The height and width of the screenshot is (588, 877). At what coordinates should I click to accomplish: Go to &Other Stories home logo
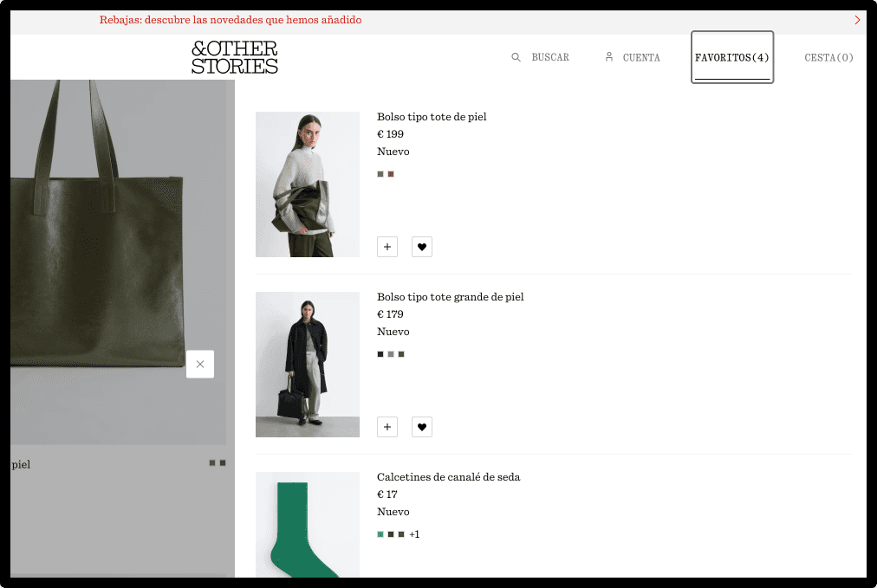point(234,57)
